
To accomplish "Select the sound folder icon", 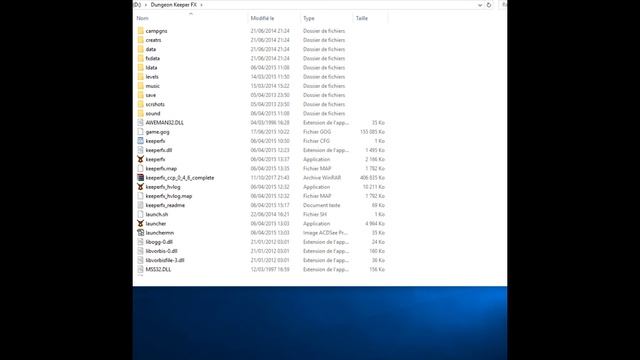I will click(140, 113).
